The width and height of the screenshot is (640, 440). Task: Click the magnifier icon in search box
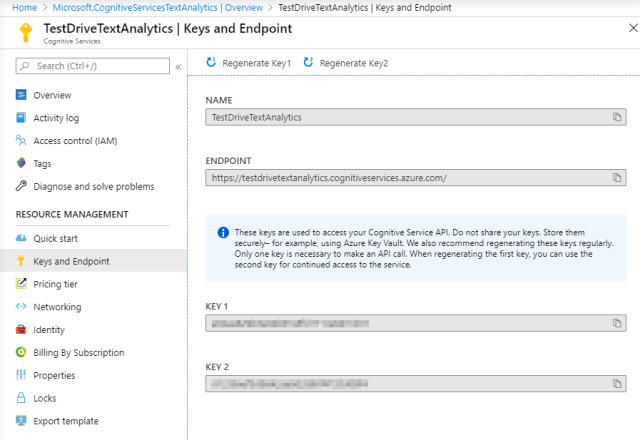(25, 66)
